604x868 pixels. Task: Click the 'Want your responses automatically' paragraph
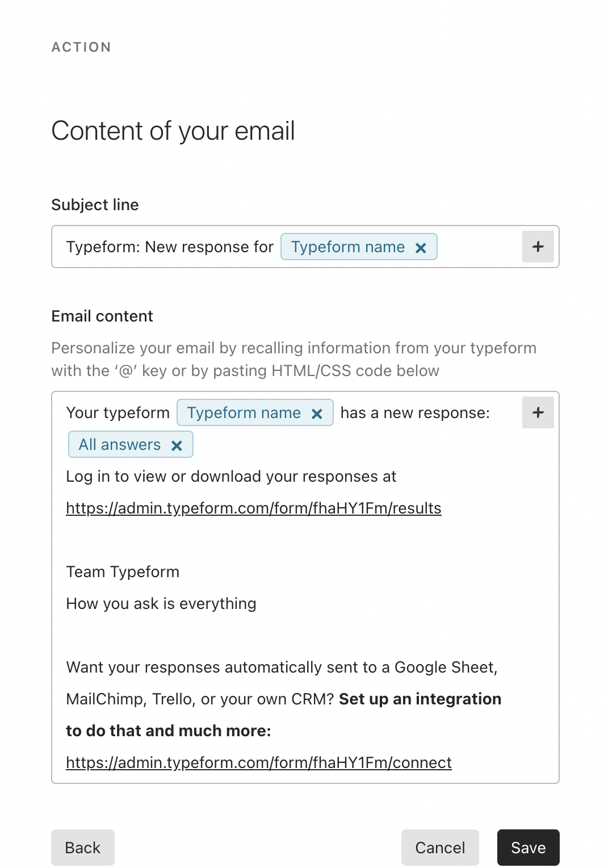pos(284,699)
